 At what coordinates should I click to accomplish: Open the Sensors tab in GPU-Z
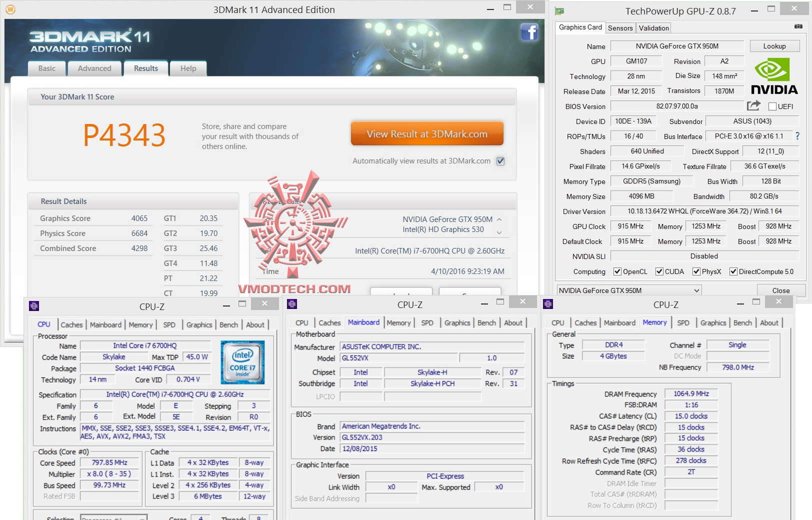[620, 28]
